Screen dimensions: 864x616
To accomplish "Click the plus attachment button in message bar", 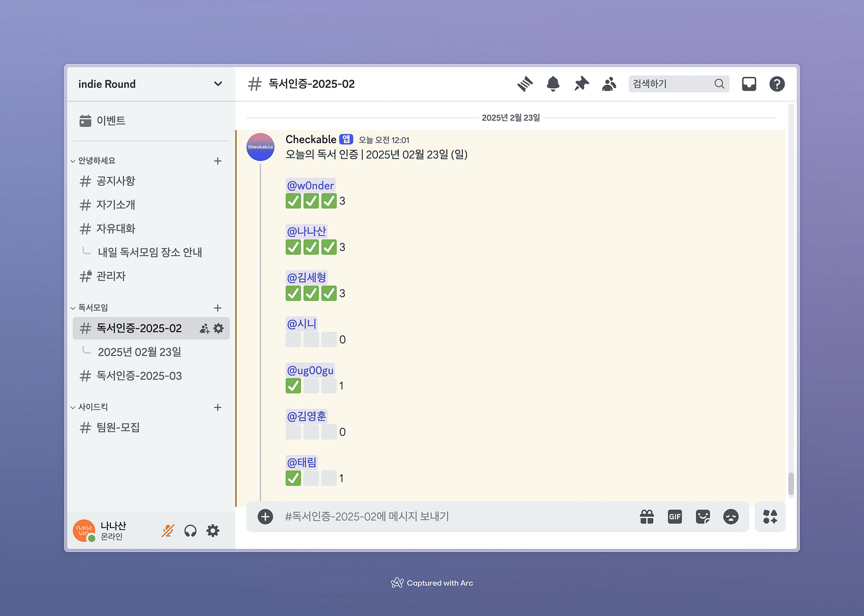I will tap(265, 516).
